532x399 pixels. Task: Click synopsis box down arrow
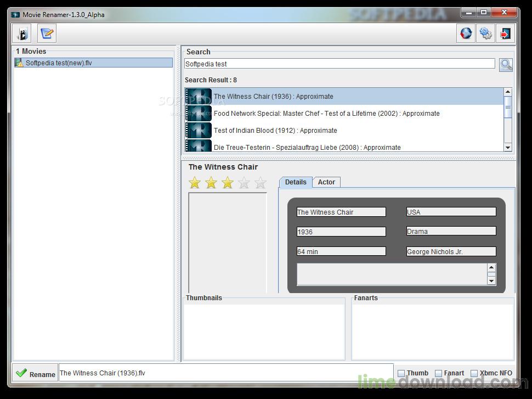(491, 281)
